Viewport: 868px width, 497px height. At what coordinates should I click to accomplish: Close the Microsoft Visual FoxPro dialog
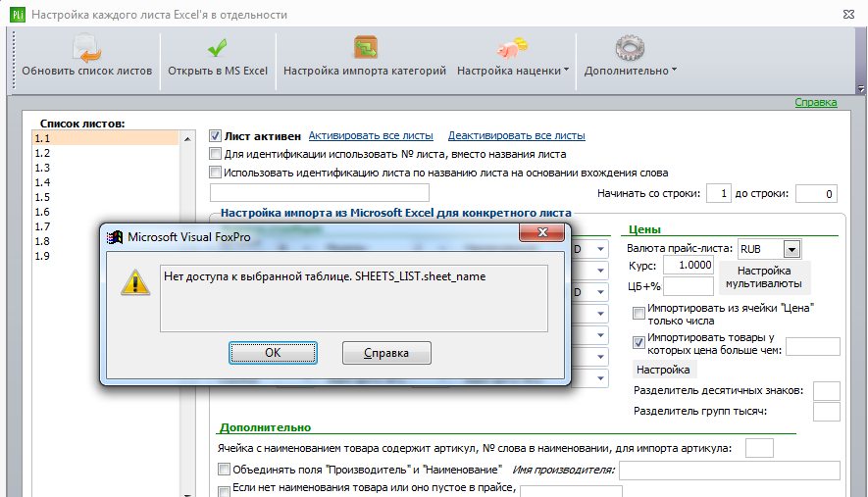click(x=542, y=232)
